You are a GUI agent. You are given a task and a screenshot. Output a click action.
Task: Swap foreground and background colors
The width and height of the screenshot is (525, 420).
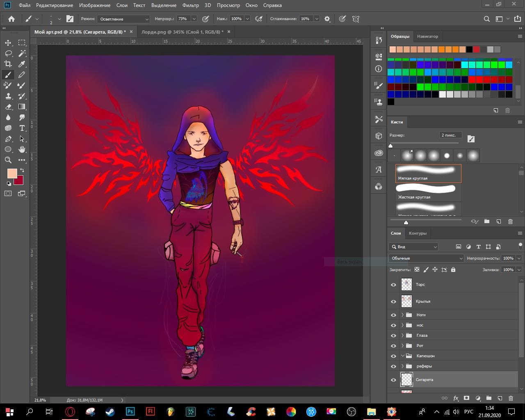[x=22, y=170]
